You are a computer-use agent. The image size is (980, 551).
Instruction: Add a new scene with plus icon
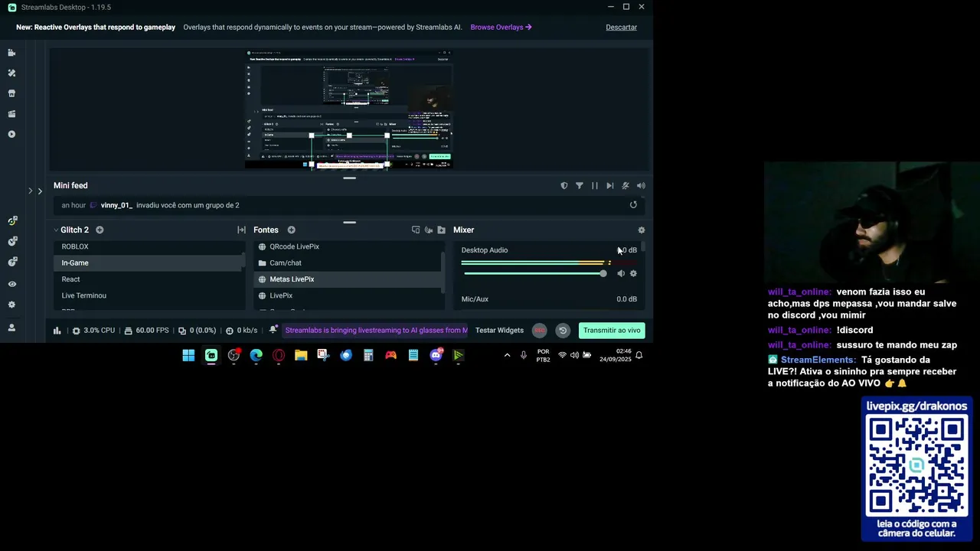point(100,230)
